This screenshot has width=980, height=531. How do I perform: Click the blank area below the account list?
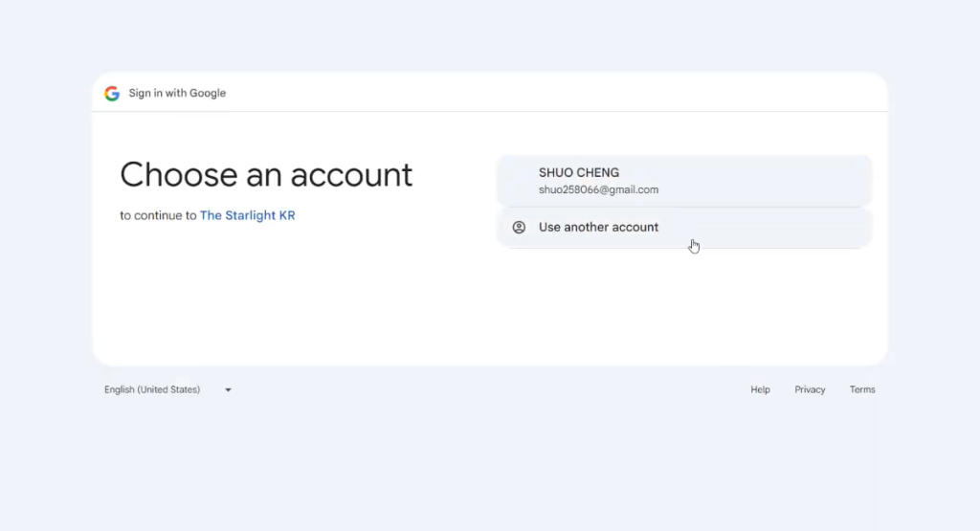click(x=683, y=306)
